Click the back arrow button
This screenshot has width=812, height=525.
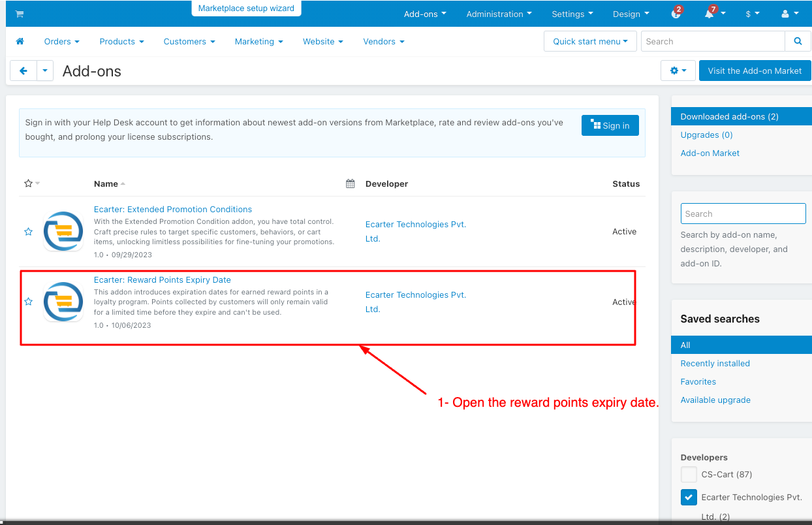pyautogui.click(x=23, y=71)
